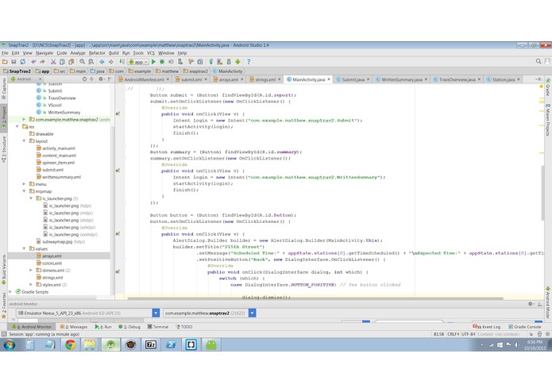Switch to the Station.java editor tab

point(503,79)
